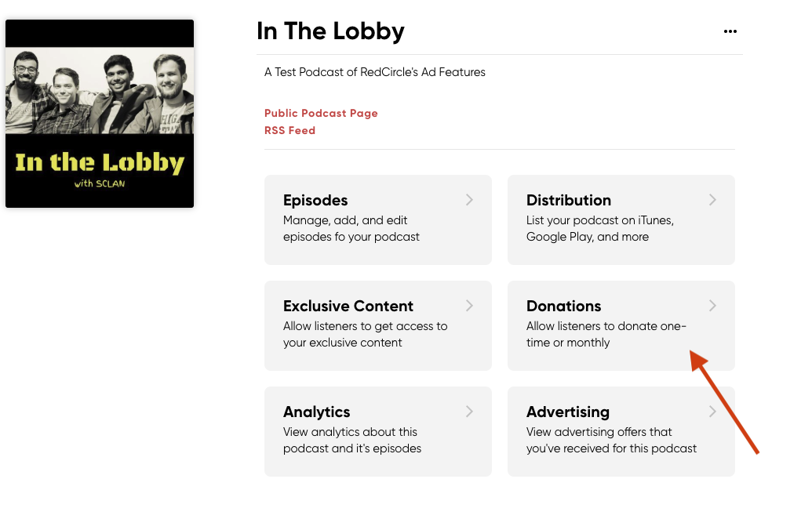Select the Episodes heading
Image resolution: width=812 pixels, height=519 pixels.
(x=315, y=200)
